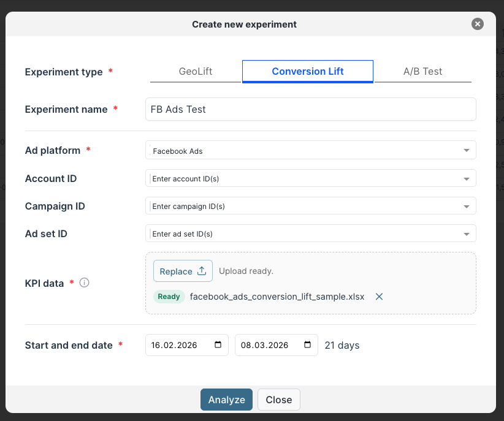The height and width of the screenshot is (421, 504).
Task: Expand the Ad platform dropdown showing Facebook Ads
Action: pyautogui.click(x=310, y=151)
